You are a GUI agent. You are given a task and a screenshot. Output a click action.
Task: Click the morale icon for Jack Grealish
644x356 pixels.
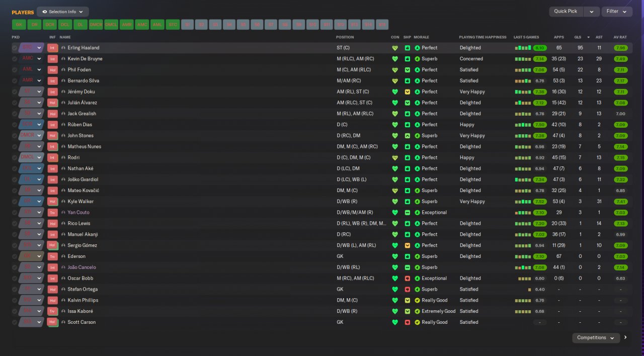click(417, 114)
